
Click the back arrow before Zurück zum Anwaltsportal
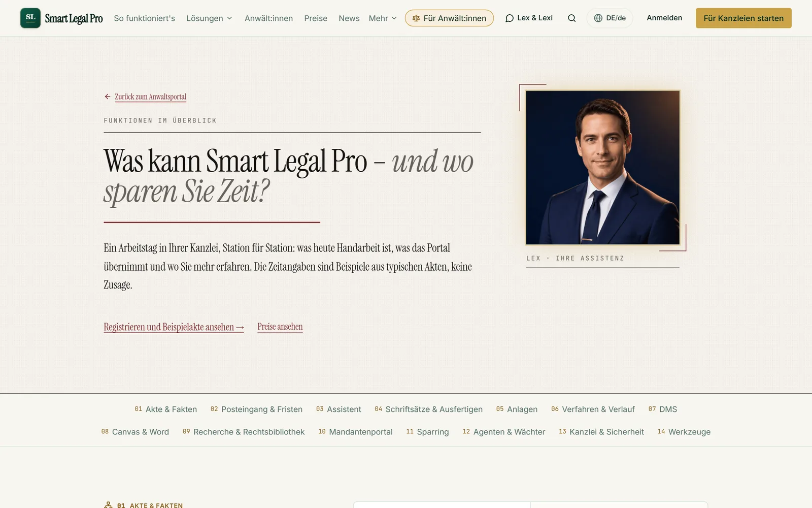108,97
